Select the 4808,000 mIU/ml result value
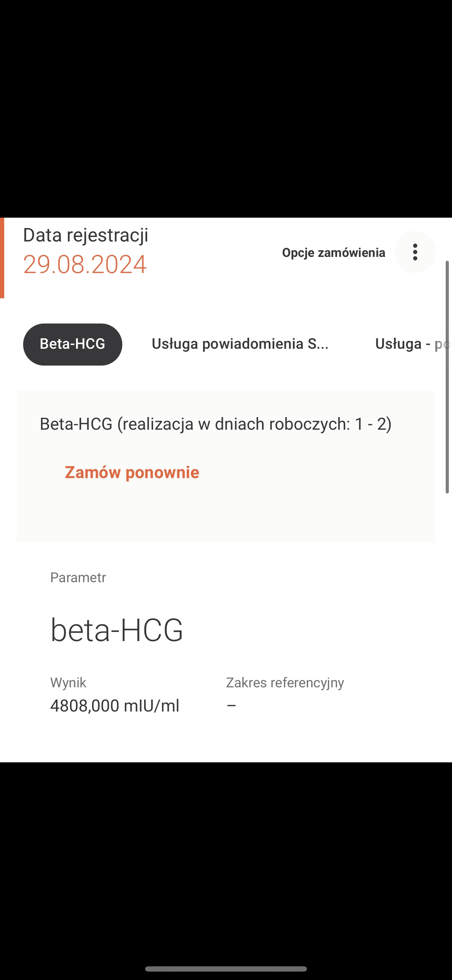 [115, 706]
